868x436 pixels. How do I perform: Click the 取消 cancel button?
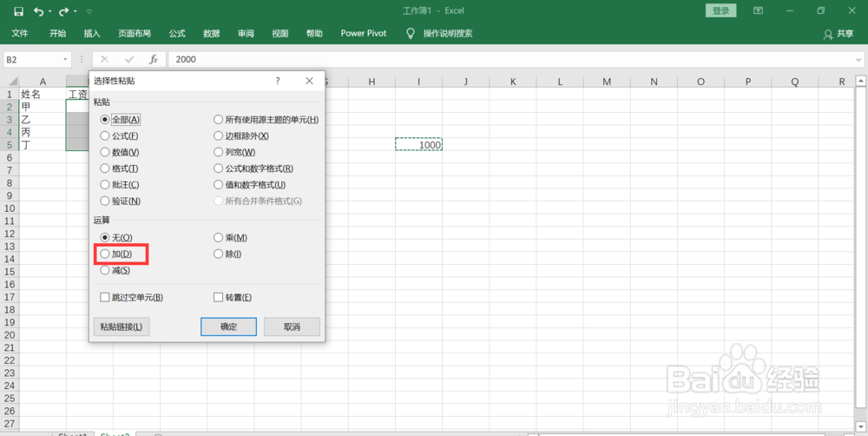click(x=292, y=327)
